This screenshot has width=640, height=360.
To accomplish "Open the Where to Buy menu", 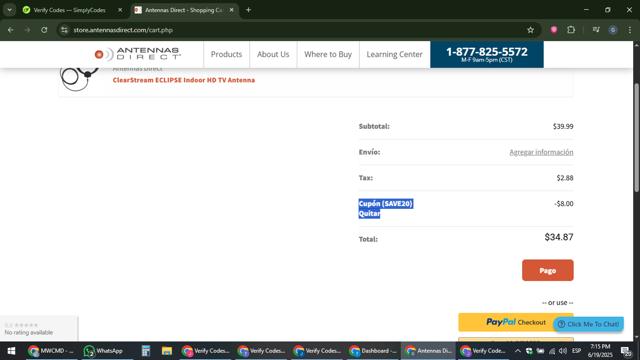I will 328,54.
